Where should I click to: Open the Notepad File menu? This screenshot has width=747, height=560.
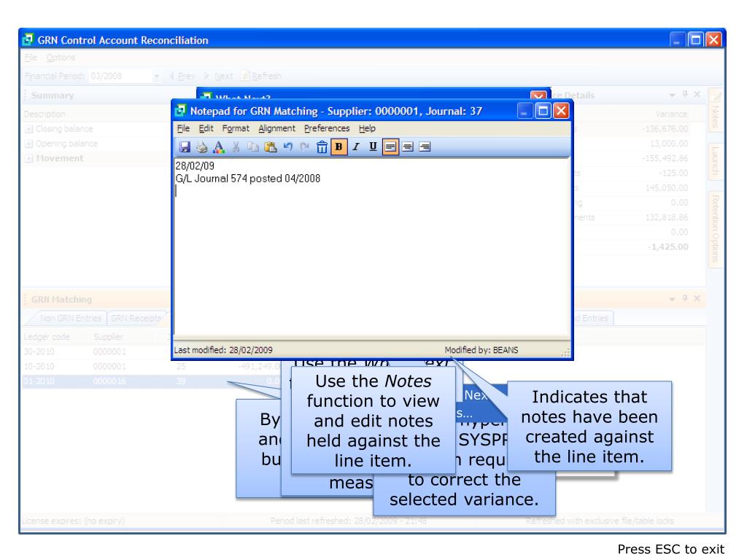pyautogui.click(x=183, y=128)
